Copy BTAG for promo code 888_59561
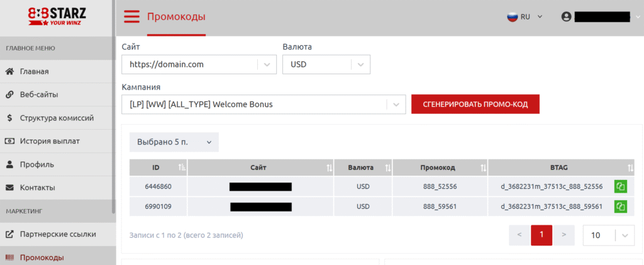The height and width of the screenshot is (265, 644). coord(620,206)
